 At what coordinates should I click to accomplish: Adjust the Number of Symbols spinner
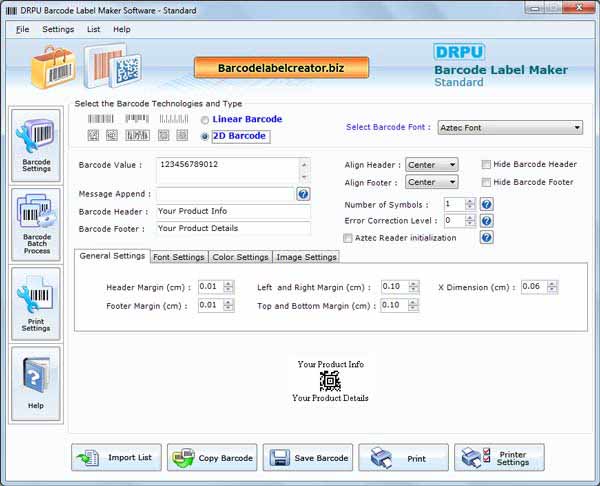pos(470,204)
